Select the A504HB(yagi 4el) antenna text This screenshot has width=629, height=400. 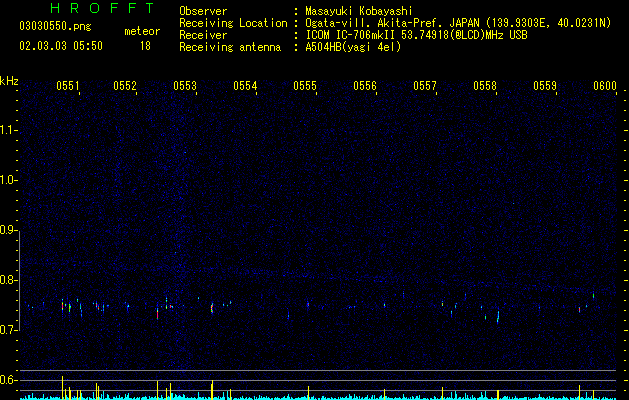point(353,47)
